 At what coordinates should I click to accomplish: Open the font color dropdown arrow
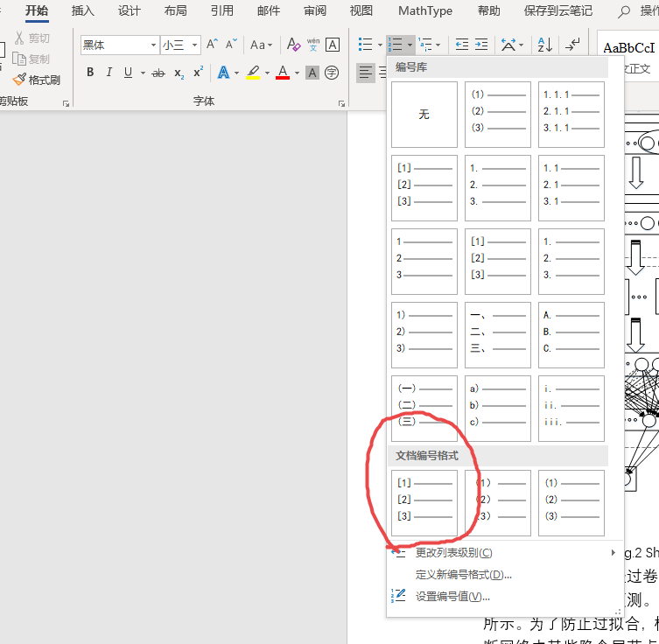click(298, 73)
